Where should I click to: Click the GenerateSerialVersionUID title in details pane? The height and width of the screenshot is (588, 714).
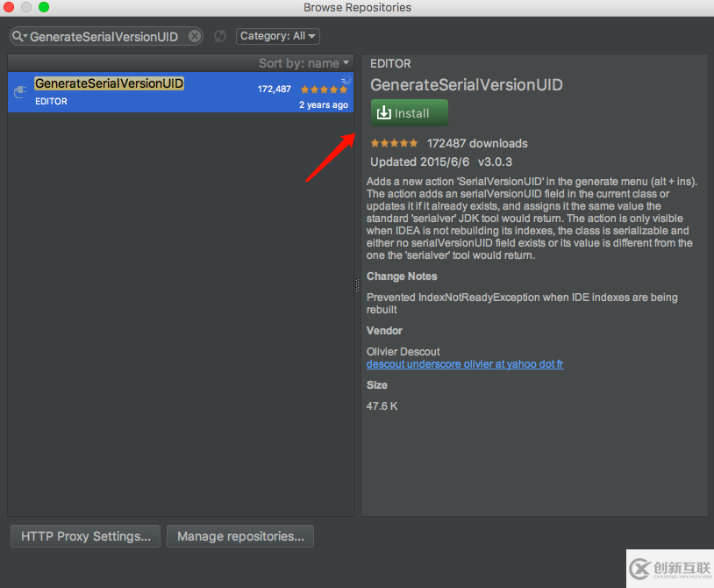pos(467,85)
